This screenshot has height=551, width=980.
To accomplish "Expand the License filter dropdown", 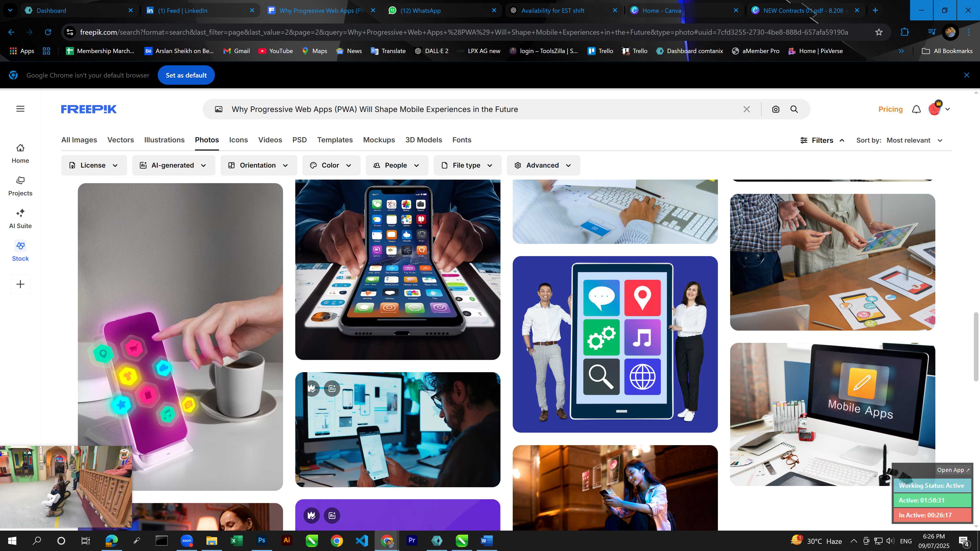I will (94, 165).
